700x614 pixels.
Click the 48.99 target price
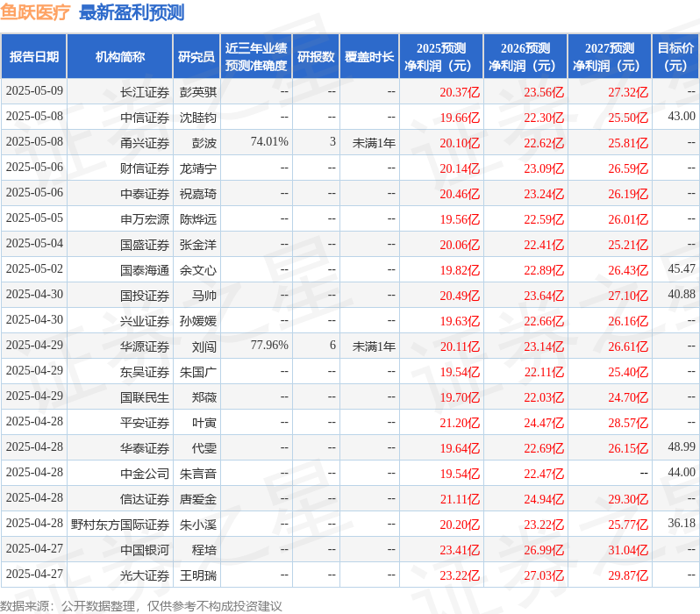pyautogui.click(x=682, y=447)
